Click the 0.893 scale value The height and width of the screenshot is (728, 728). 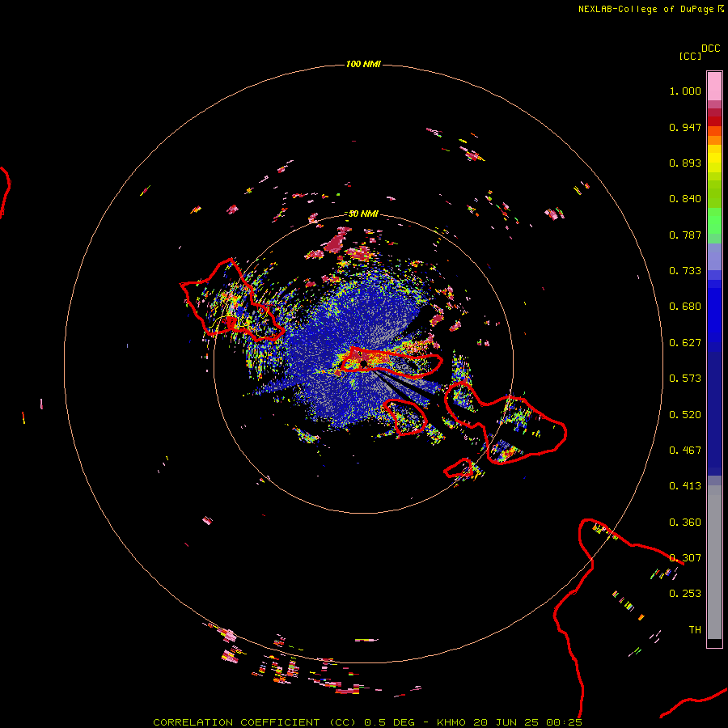tap(685, 163)
